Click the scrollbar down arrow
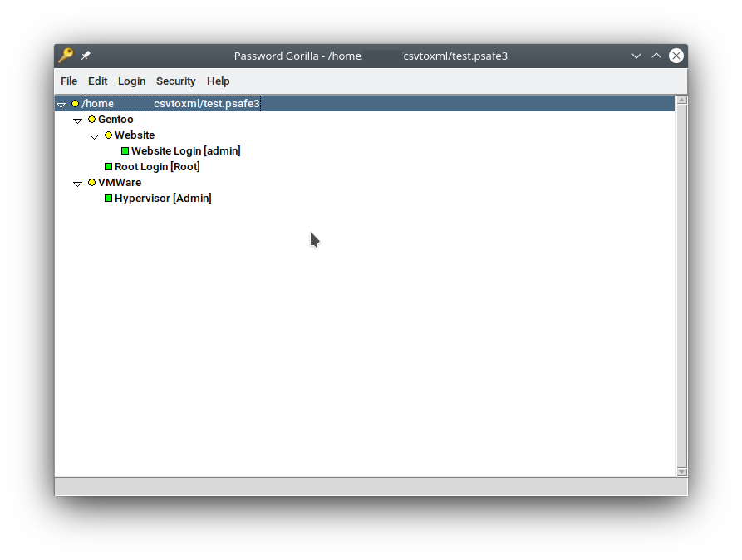Screen dimensions: 742x560 (682, 471)
